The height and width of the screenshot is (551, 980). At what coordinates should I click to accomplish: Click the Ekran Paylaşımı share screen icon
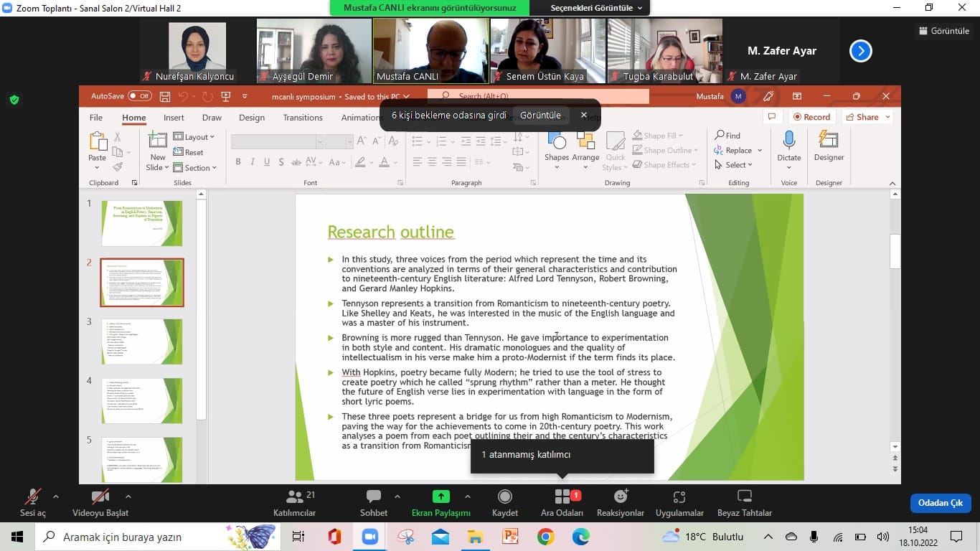440,496
